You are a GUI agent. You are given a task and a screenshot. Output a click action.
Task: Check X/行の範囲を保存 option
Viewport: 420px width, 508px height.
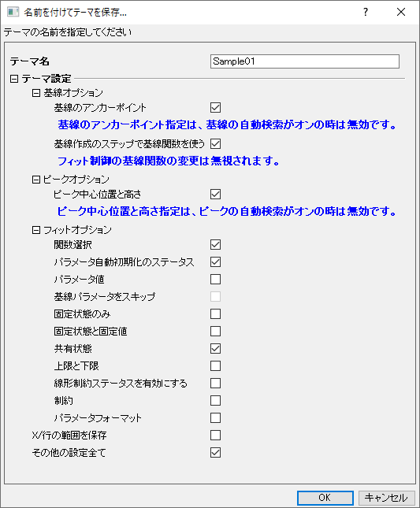pyautogui.click(x=215, y=435)
